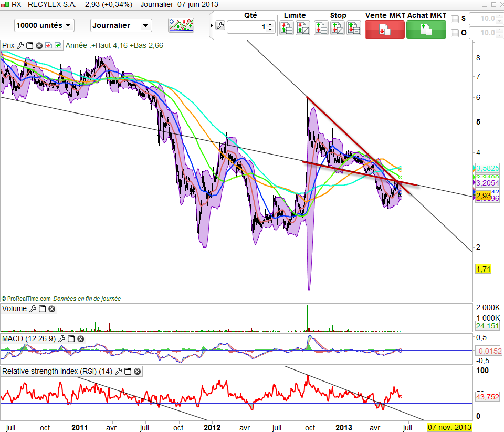The width and height of the screenshot is (504, 432).
Task: Click the first Limite order icon
Action: [287, 28]
